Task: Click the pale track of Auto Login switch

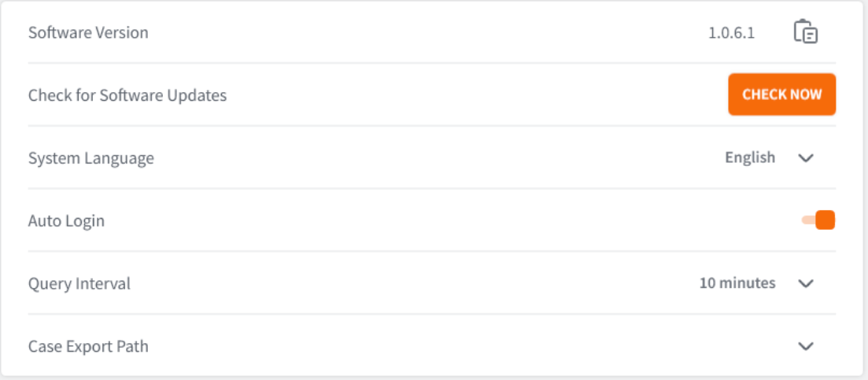Action: (x=807, y=221)
